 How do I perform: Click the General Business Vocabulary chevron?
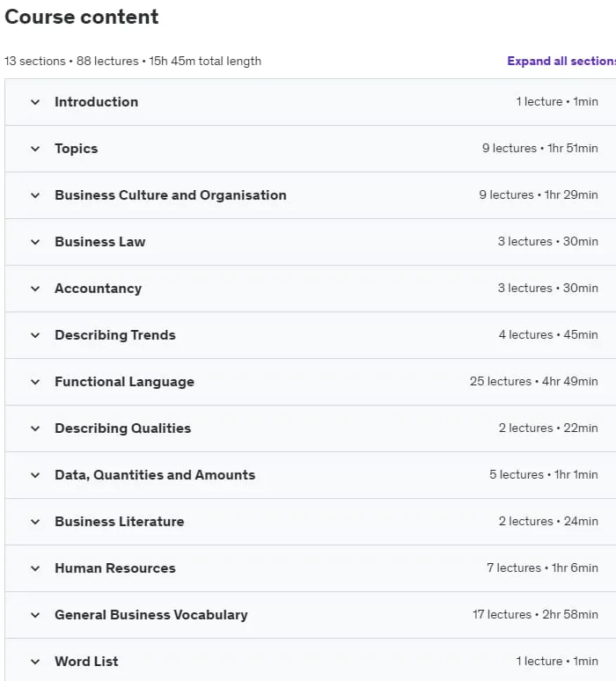click(x=35, y=615)
